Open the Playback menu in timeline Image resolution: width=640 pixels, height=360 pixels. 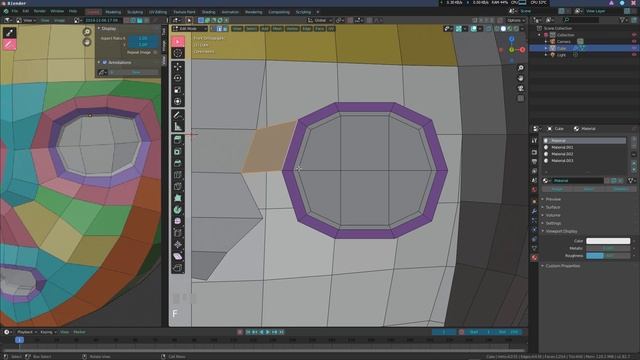click(x=27, y=332)
